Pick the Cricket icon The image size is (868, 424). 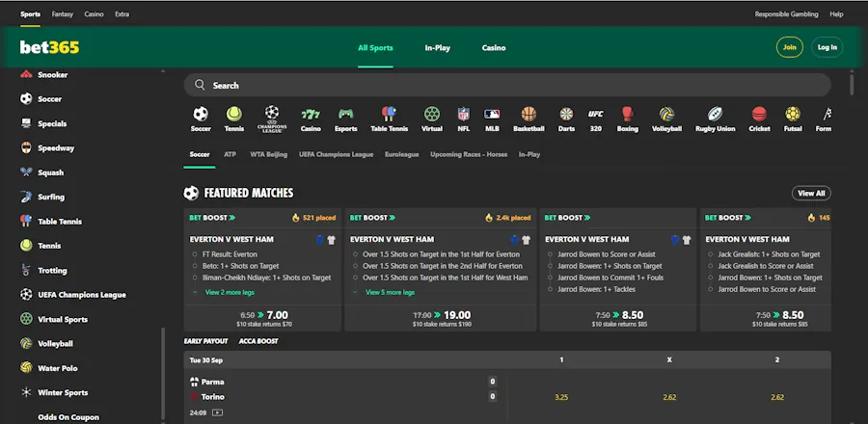[x=759, y=115]
